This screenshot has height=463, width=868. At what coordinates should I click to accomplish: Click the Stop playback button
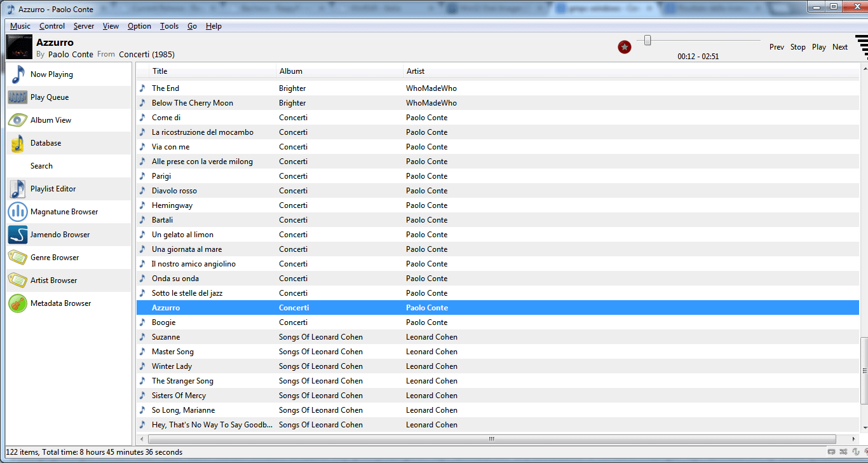[x=798, y=47]
